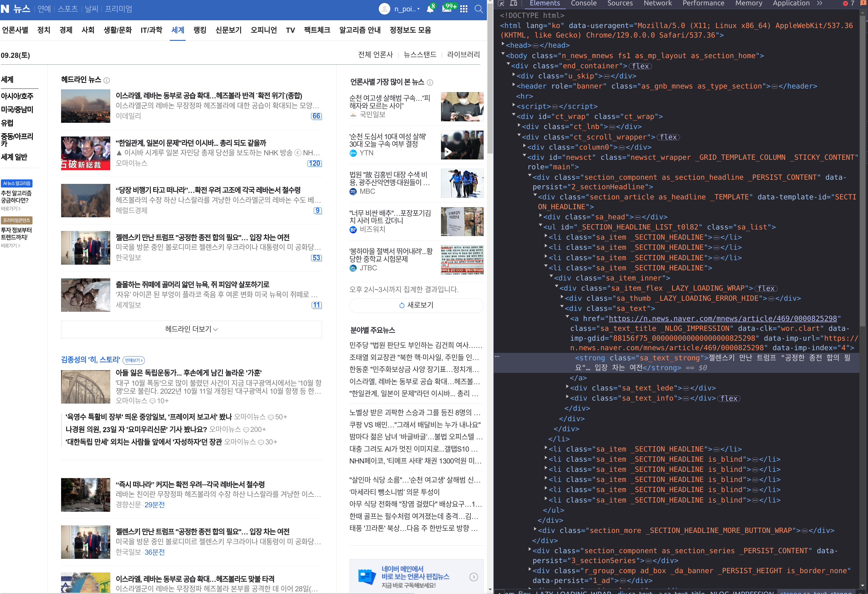Click the 새로보기 button

pos(416,305)
